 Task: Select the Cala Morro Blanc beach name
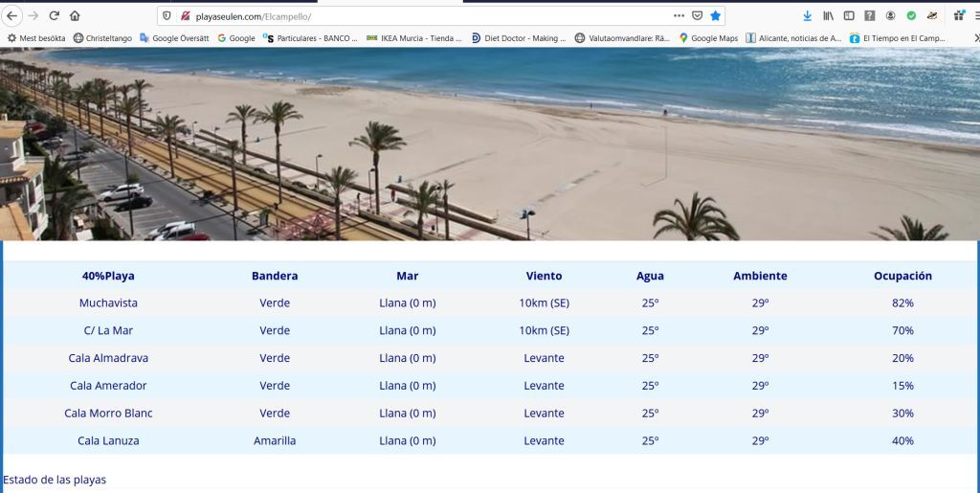click(108, 413)
